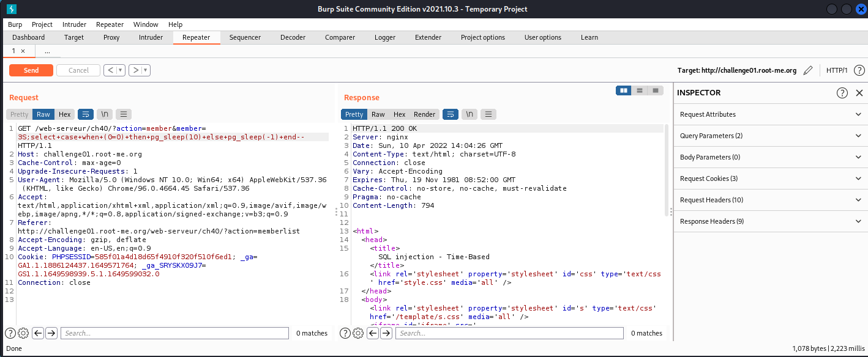Close Repeater tab 1 with its x

coord(23,51)
